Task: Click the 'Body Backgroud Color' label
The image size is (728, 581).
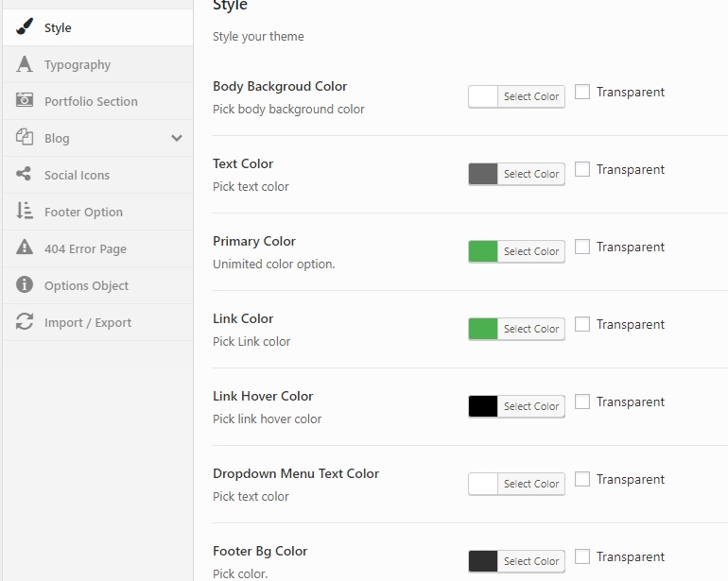Action: tap(280, 86)
